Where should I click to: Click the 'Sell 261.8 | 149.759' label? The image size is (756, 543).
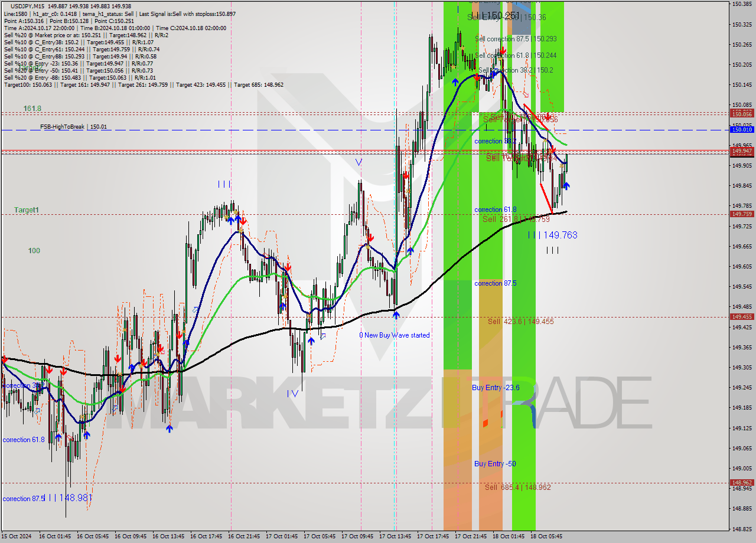tap(516, 219)
